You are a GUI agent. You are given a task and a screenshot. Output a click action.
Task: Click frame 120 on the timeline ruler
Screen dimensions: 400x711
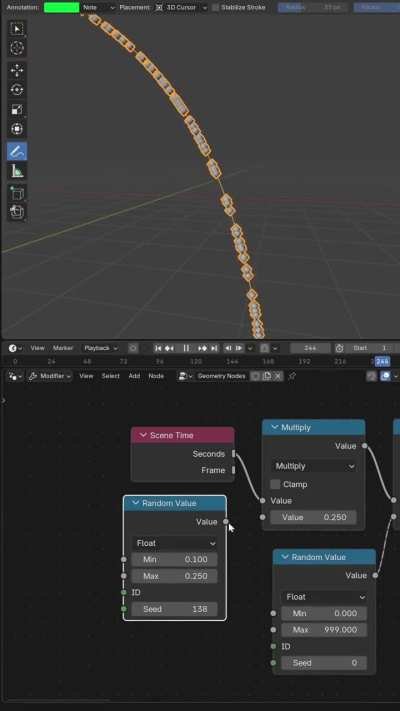tap(196, 361)
